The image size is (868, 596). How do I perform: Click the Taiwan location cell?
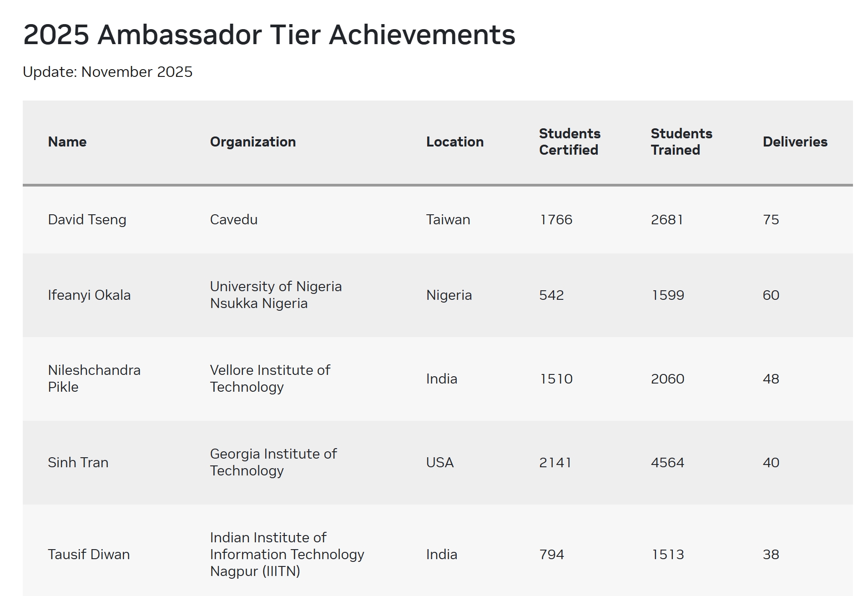tap(448, 220)
